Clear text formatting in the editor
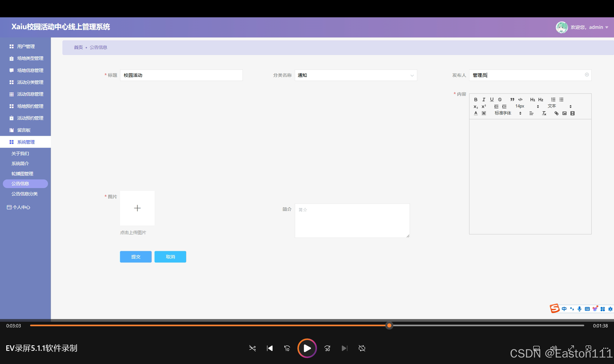The height and width of the screenshot is (364, 614). (x=544, y=113)
